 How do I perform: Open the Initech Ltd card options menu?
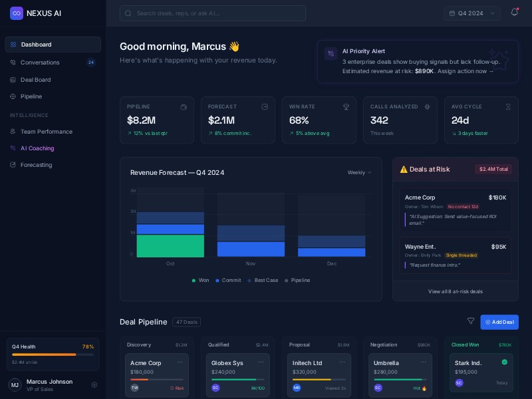[342, 362]
